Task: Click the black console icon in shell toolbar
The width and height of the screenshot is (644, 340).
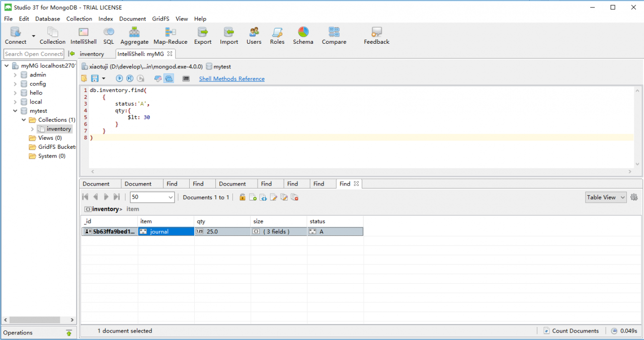Action: (186, 78)
